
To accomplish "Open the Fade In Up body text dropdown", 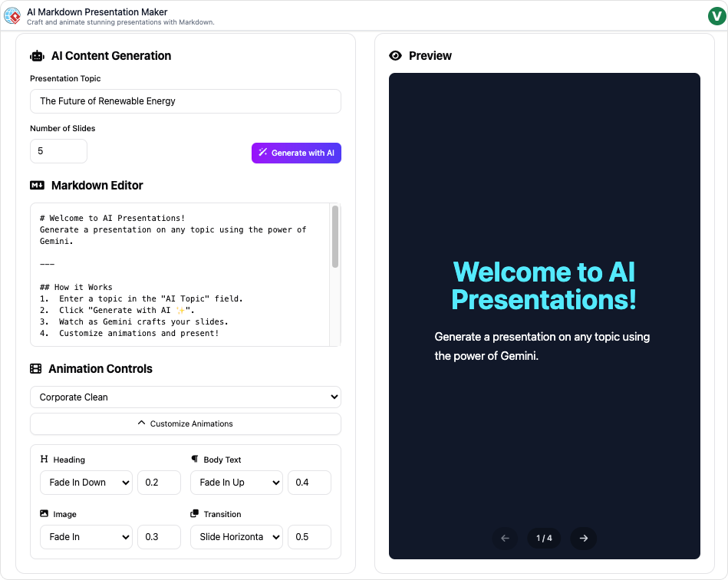I will (236, 482).
